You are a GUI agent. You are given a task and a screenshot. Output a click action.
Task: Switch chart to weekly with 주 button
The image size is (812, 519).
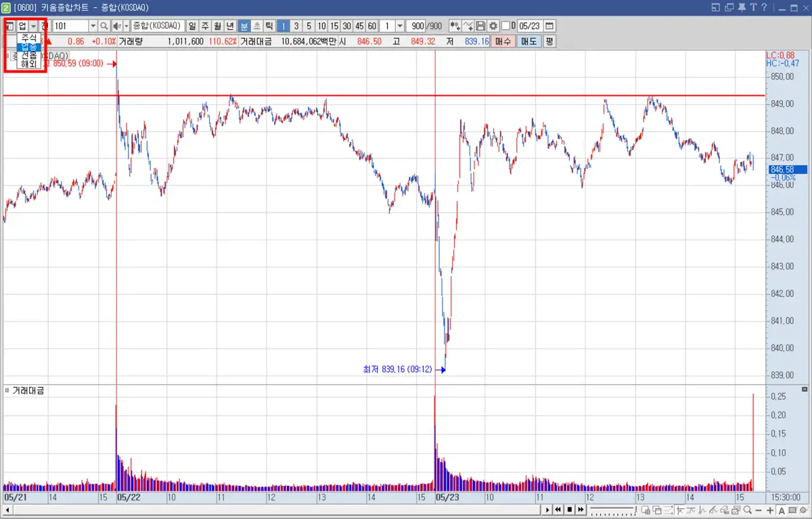(x=204, y=26)
